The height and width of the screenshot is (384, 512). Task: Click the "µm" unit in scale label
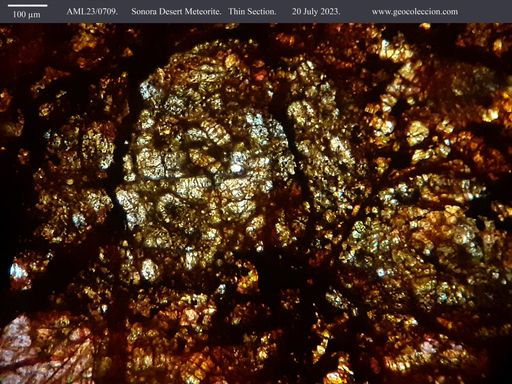pyautogui.click(x=35, y=15)
